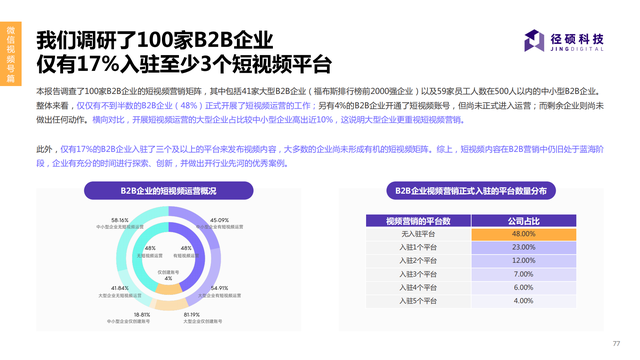Click the 7.00% table cell
This screenshot has width=640, height=360.
tap(524, 274)
